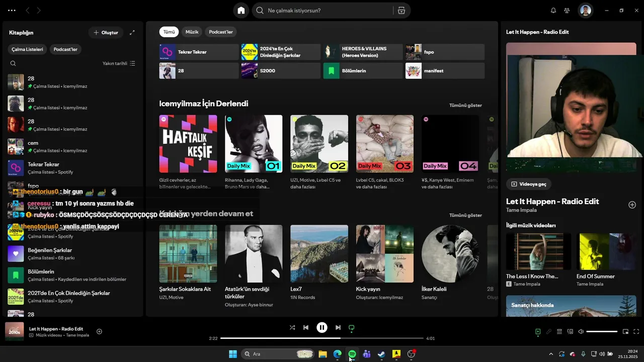644x362 pixels.
Task: Open the Tame Impala artist link below the title
Action: tap(521, 210)
